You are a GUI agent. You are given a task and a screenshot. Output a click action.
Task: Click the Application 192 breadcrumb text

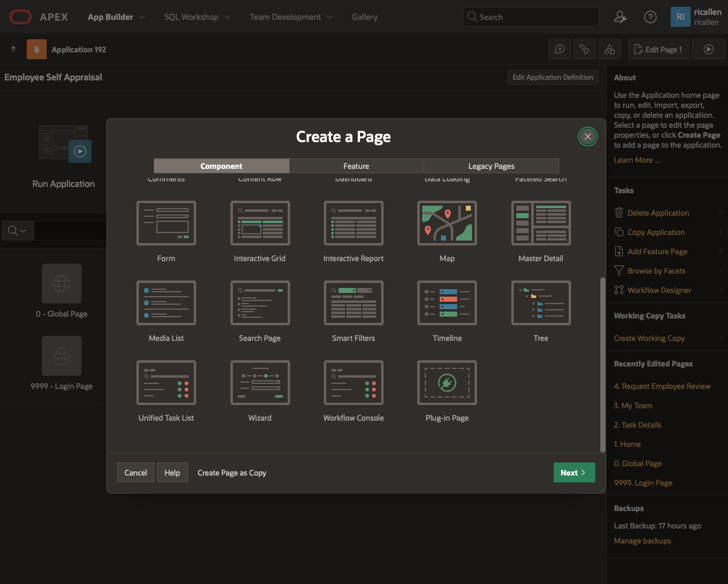click(79, 49)
